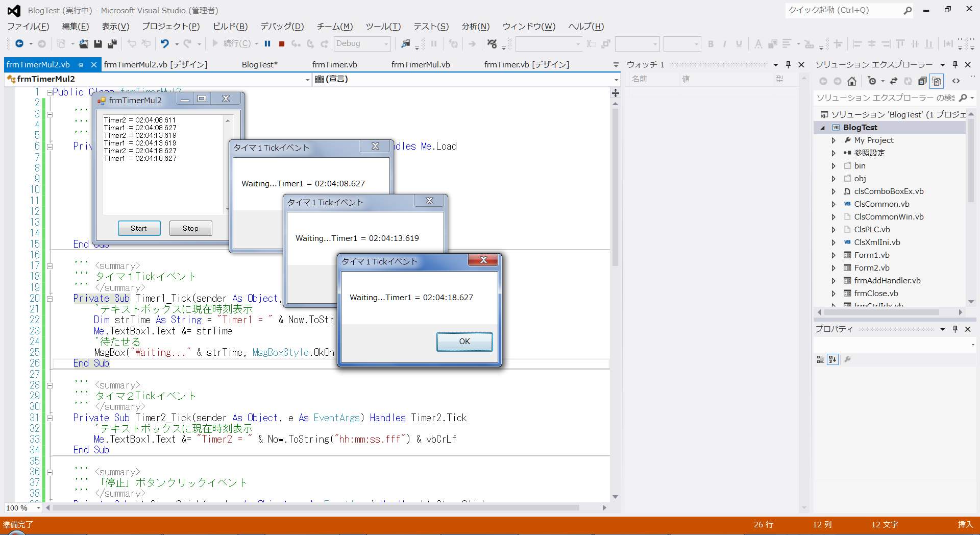Screen dimensions: 980x535
Task: Click the Undo arrow icon
Action: click(164, 44)
